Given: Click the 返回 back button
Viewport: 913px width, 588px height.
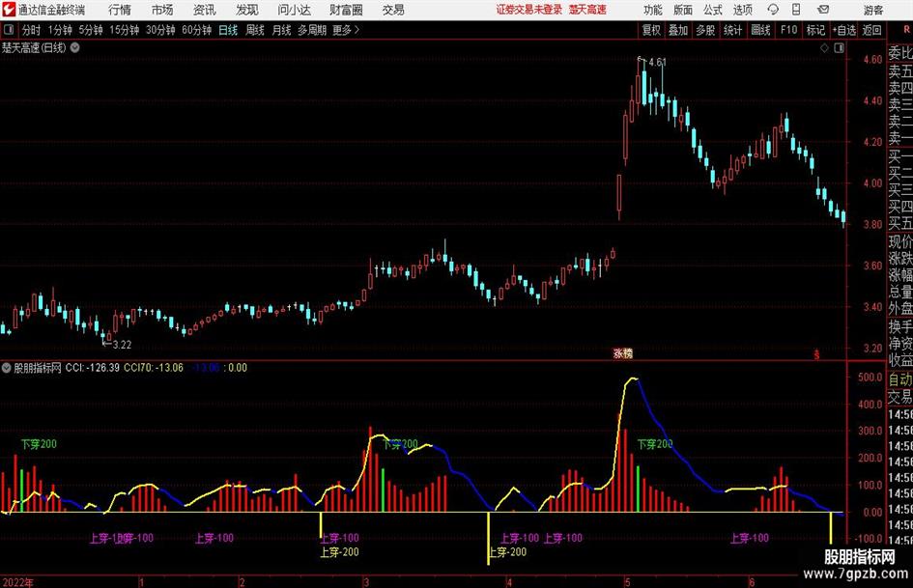Looking at the screenshot, I should pyautogui.click(x=871, y=30).
